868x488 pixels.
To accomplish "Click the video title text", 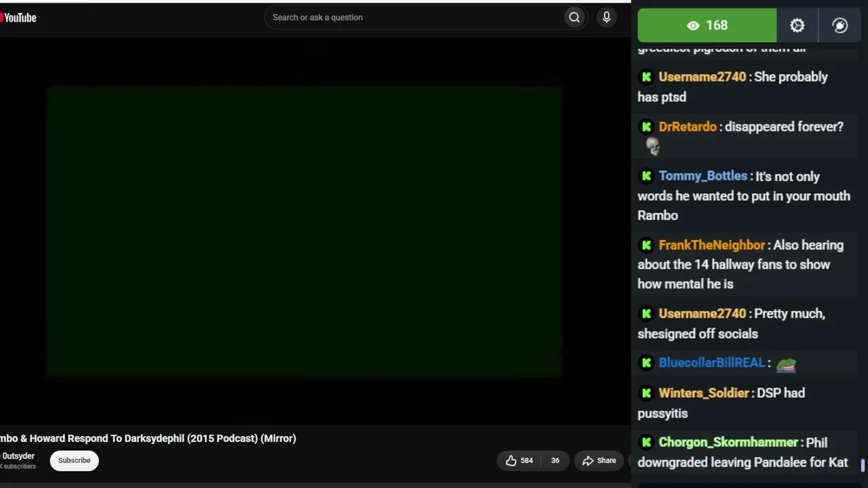I will click(148, 439).
